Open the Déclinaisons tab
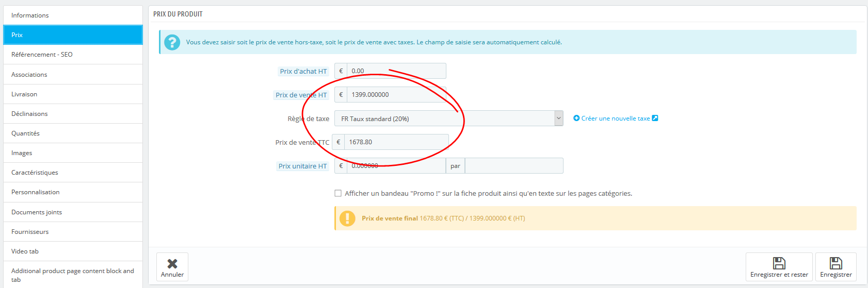Screen dimensions: 868x288 coord(73,114)
